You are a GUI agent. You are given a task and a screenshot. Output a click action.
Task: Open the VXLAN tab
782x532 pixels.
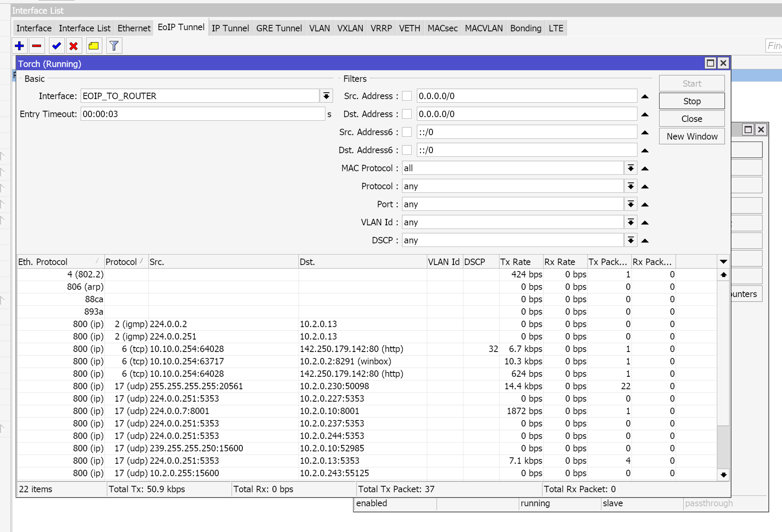click(350, 28)
